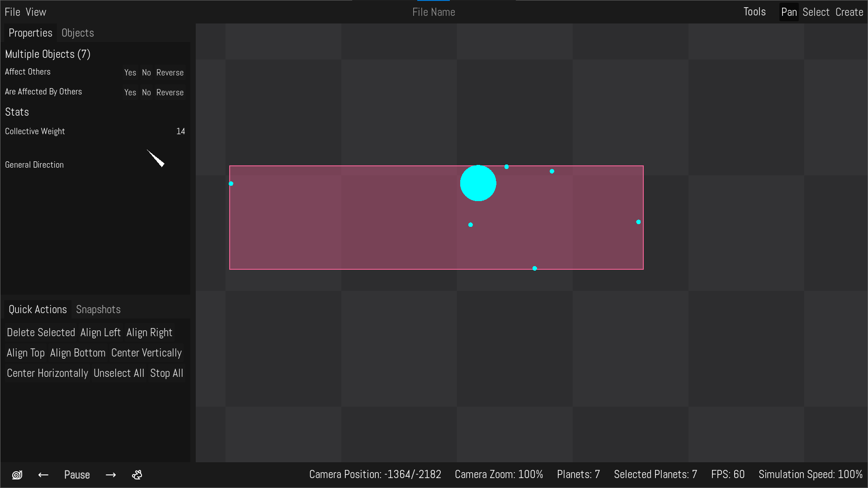Click the right arrow step-forward icon
868x488 pixels.
[111, 475]
